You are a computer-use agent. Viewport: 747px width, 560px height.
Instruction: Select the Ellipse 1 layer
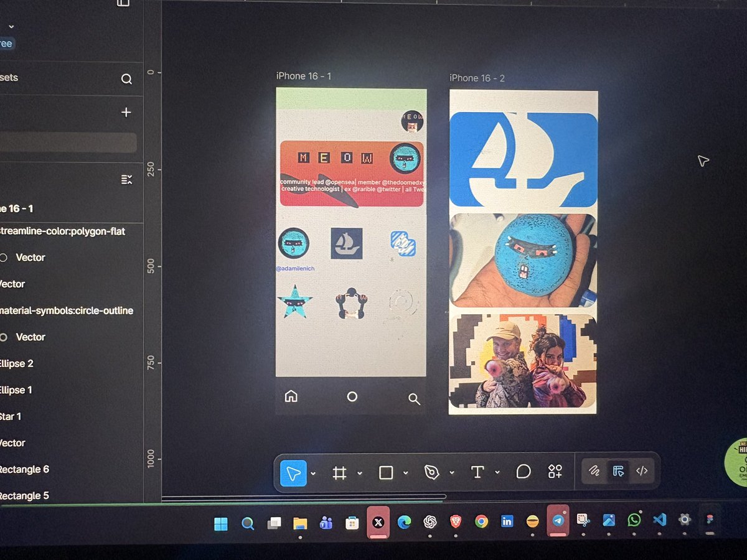pos(16,390)
